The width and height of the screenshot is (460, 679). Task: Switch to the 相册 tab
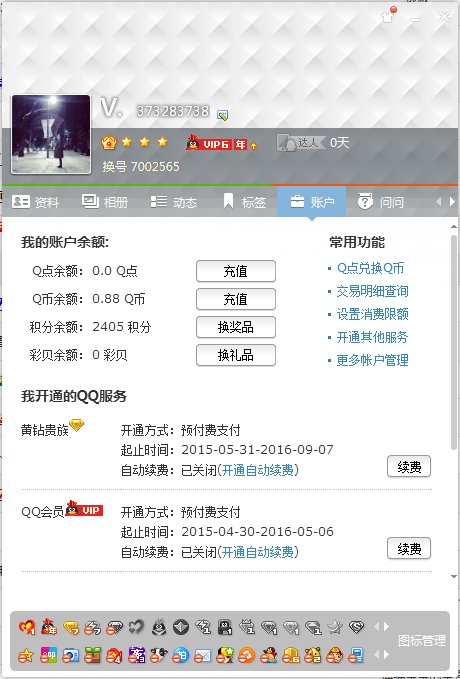point(105,202)
